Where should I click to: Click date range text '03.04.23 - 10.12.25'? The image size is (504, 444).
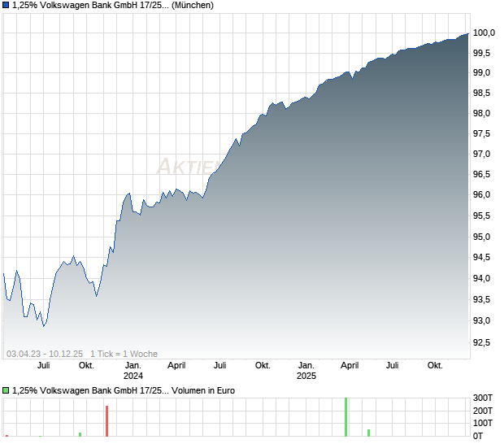pos(45,354)
